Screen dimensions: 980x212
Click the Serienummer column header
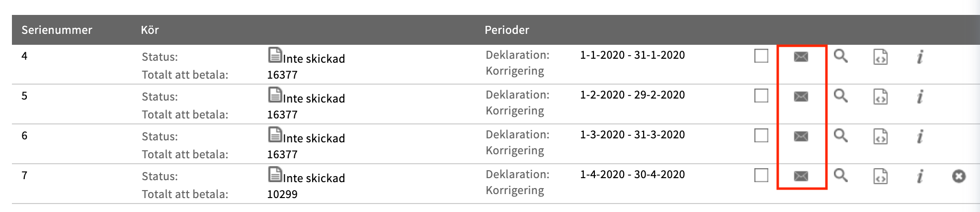pos(57,30)
